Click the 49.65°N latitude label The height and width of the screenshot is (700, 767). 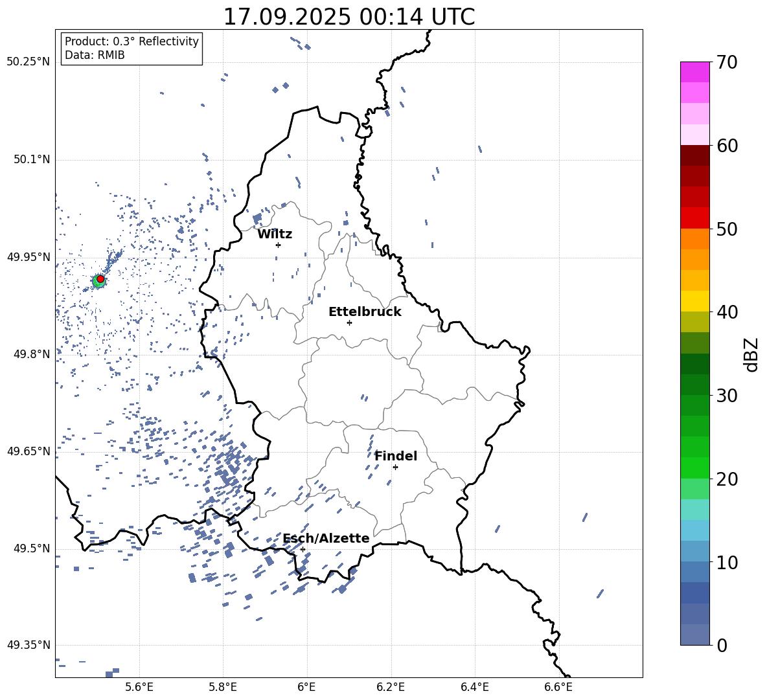tap(28, 451)
